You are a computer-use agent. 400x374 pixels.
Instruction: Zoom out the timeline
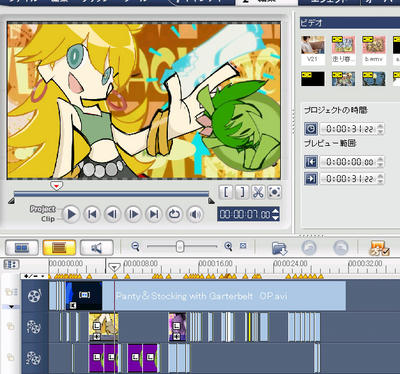click(x=135, y=247)
